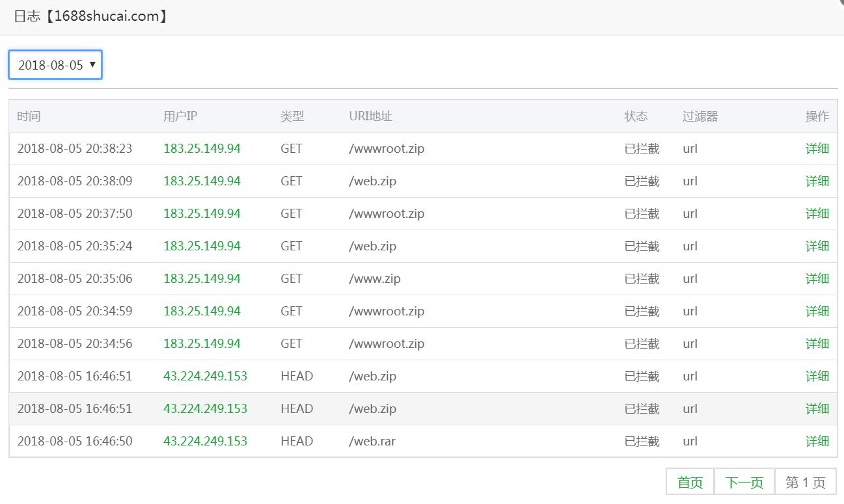Screen dimensions: 844x504
Task: Open 详细 for /www.zip request
Action: pos(817,278)
